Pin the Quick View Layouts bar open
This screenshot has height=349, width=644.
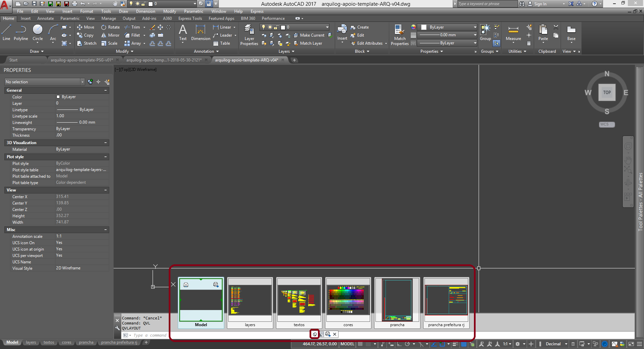[314, 335]
